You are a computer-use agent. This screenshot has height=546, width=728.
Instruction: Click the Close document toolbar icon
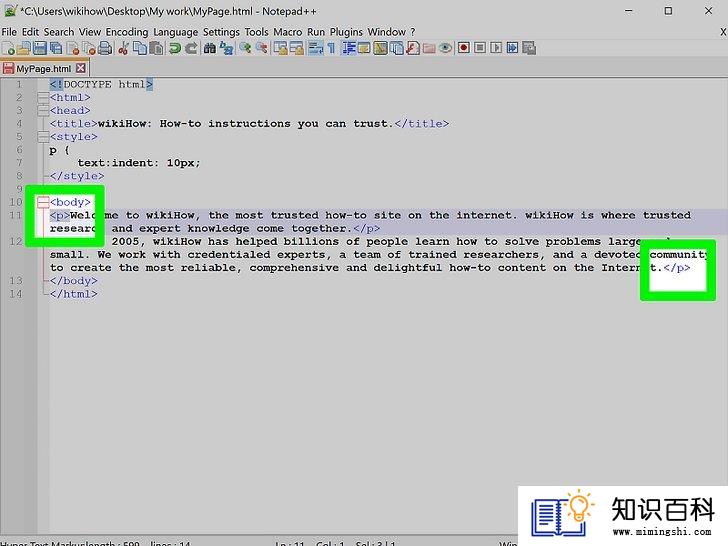pos(73,48)
